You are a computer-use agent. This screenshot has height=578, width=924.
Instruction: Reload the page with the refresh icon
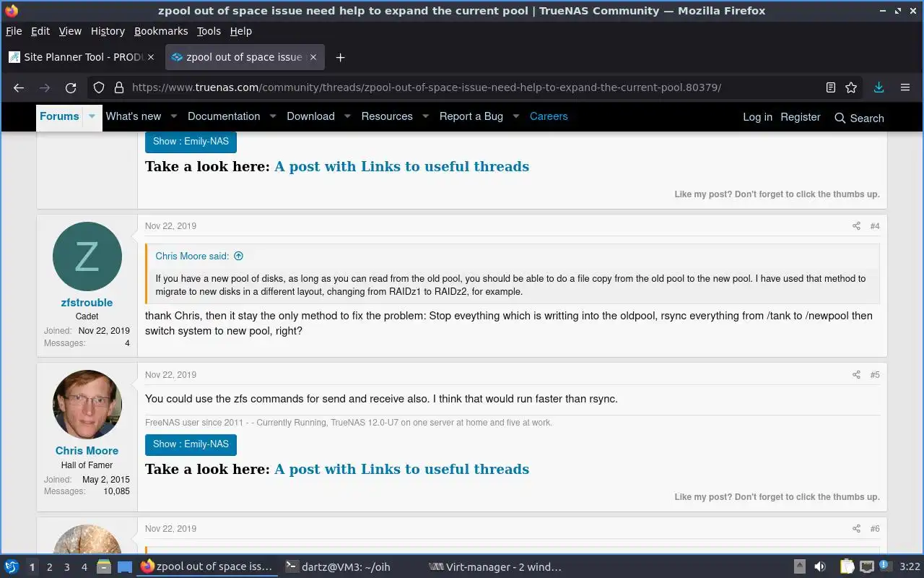coord(71,87)
